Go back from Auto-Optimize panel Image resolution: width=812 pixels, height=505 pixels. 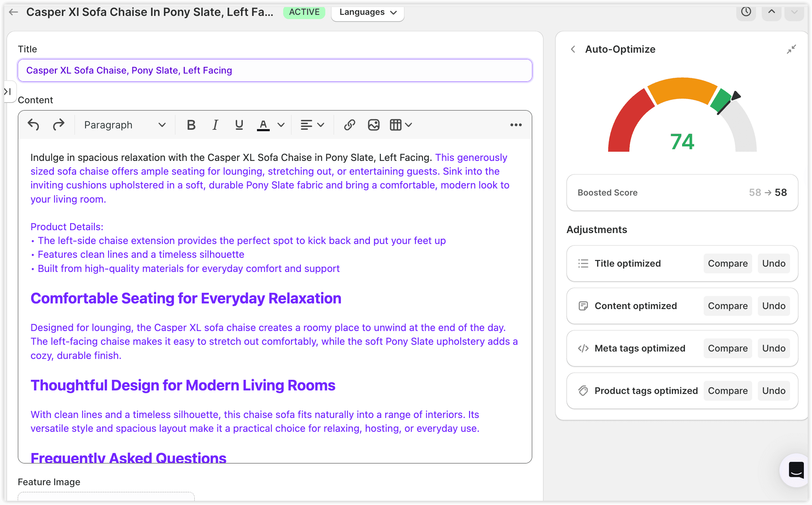click(573, 49)
